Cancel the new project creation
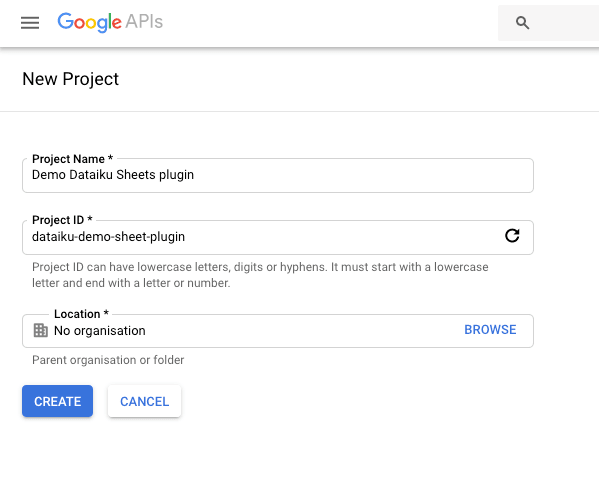This screenshot has width=599, height=488. [144, 401]
